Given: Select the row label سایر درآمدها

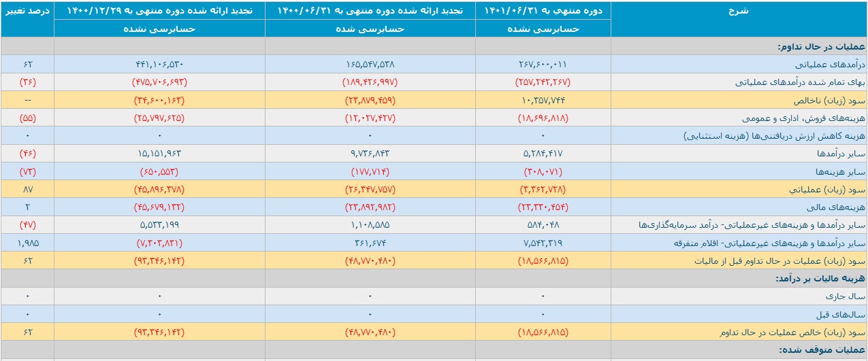Looking at the screenshot, I should 842,154.
